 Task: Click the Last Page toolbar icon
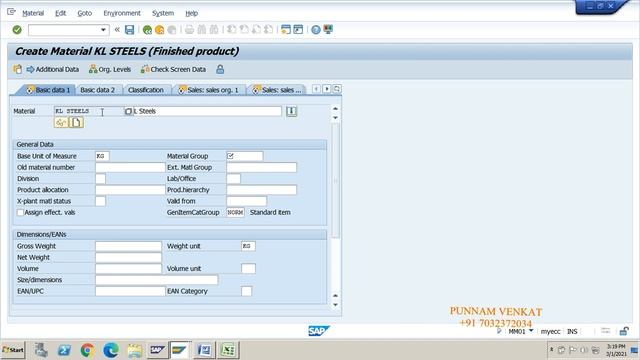click(268, 30)
